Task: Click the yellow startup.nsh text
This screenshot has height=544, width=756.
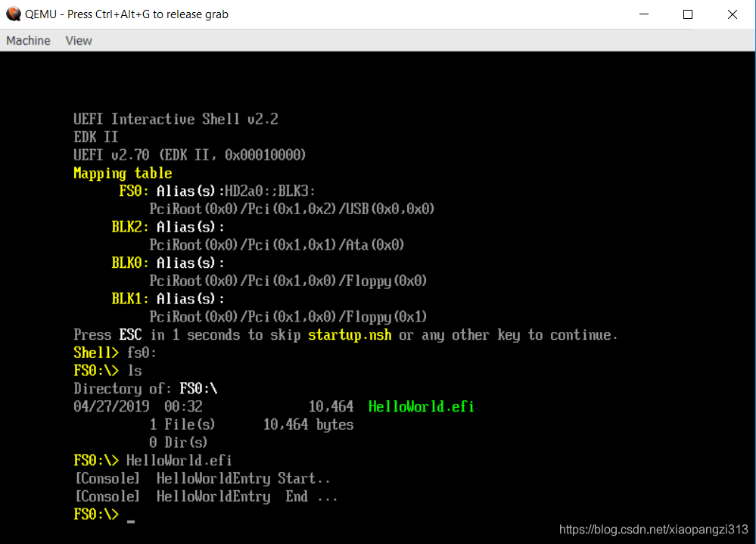Action: 350,335
